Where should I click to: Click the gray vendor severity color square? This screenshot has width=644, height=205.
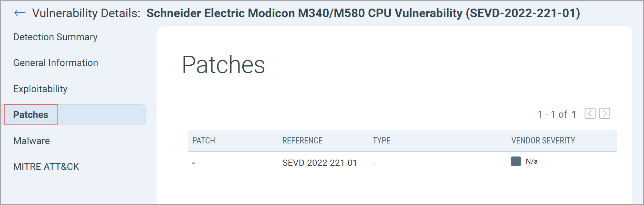pos(516,161)
